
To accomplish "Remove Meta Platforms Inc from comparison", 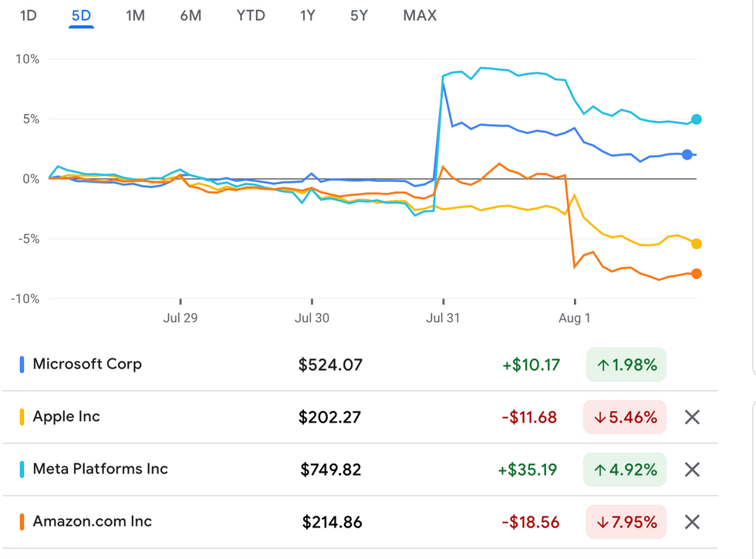I will [692, 470].
